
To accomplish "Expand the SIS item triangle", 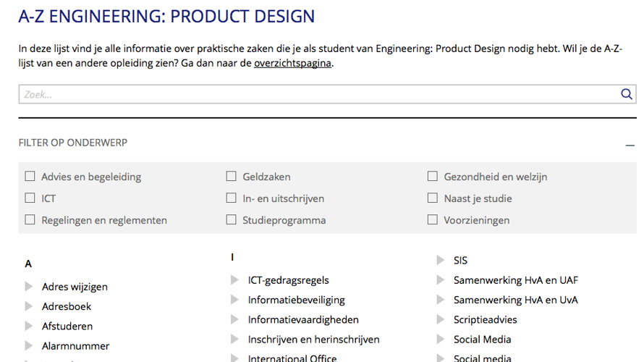I will pyautogui.click(x=441, y=261).
